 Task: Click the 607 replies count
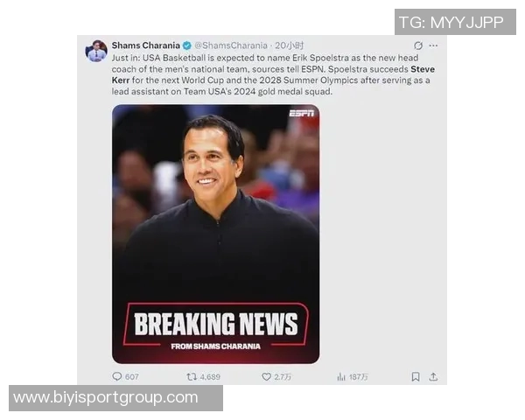coord(131,377)
